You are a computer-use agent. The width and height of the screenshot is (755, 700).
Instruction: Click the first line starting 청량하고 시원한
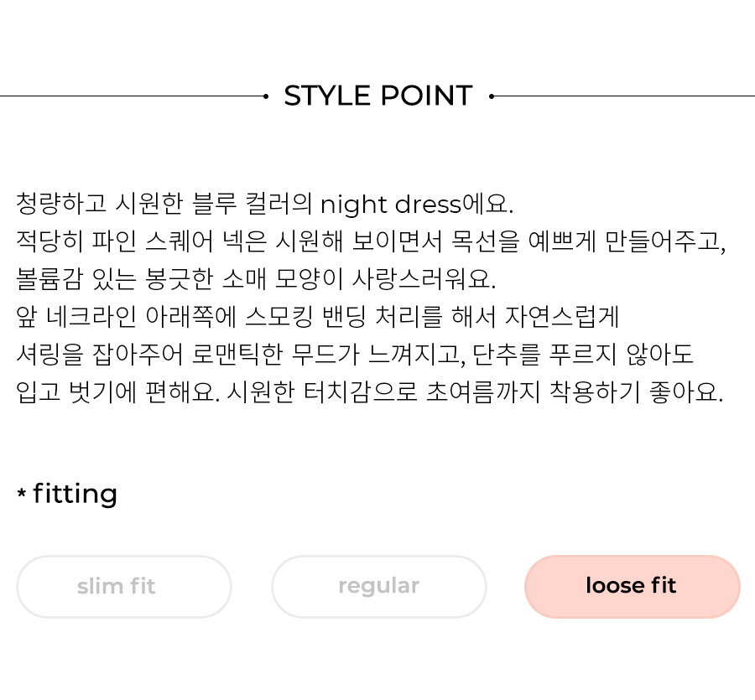click(265, 204)
